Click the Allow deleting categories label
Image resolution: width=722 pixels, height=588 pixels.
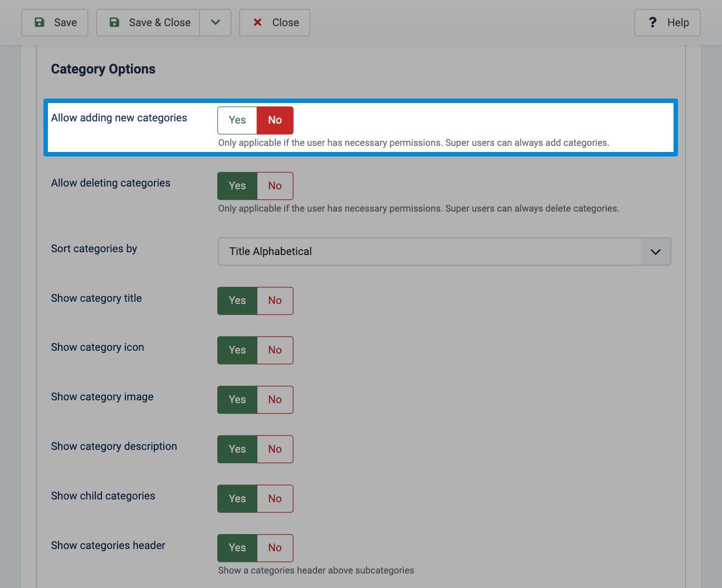coord(111,183)
